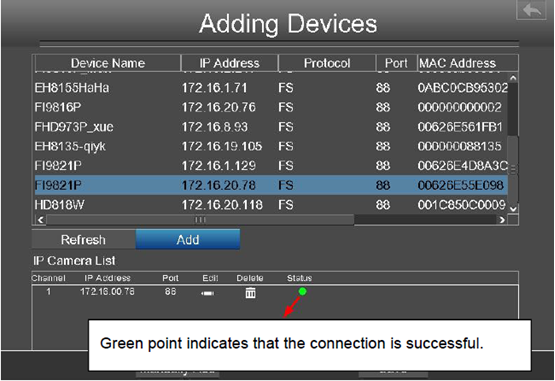The image size is (555, 381).
Task: Select the EH8155HaHa device row
Action: [271, 88]
